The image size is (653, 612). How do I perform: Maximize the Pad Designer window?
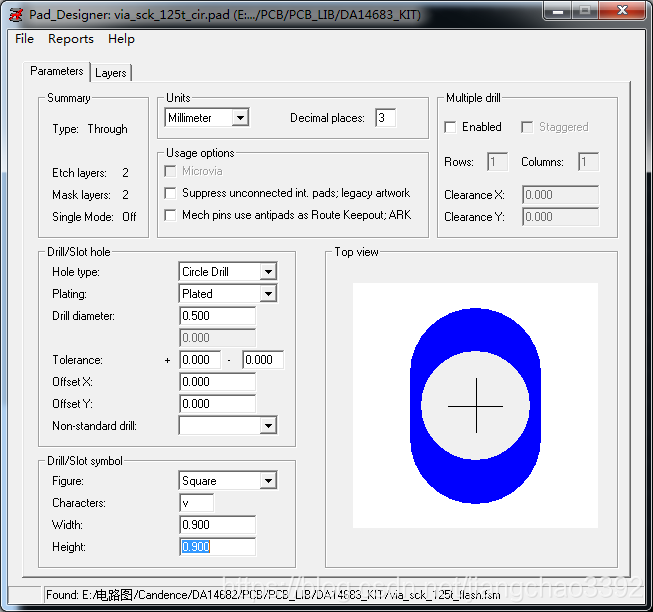point(585,11)
